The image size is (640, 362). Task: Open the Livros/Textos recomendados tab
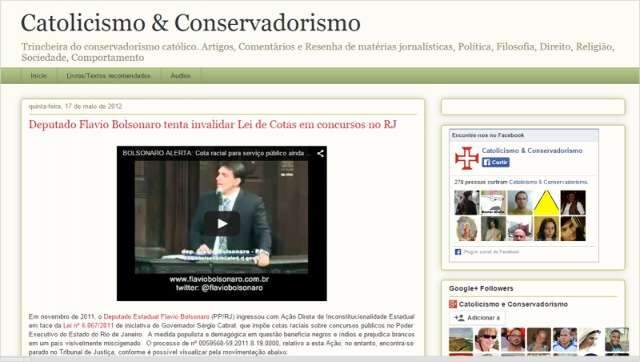108,76
